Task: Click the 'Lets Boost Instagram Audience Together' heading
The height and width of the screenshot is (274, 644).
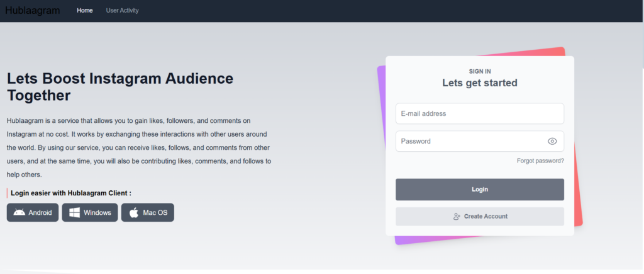Action: coord(120,87)
